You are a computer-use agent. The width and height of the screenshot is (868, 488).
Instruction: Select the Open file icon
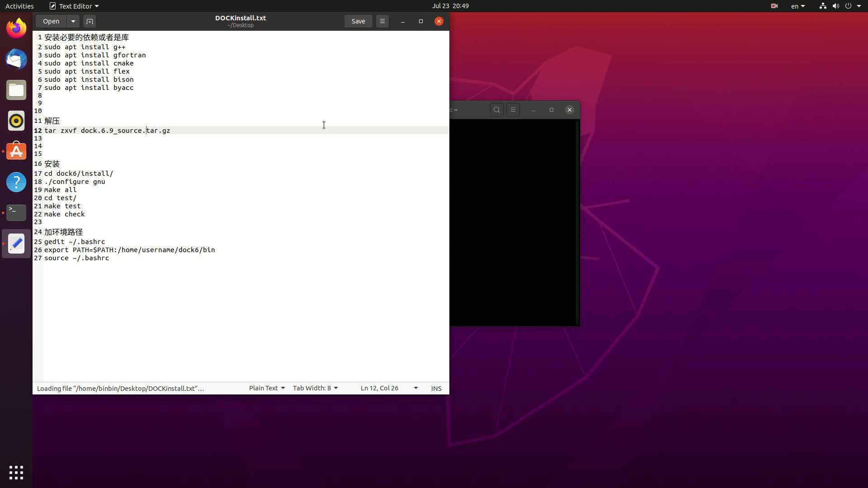pos(51,21)
